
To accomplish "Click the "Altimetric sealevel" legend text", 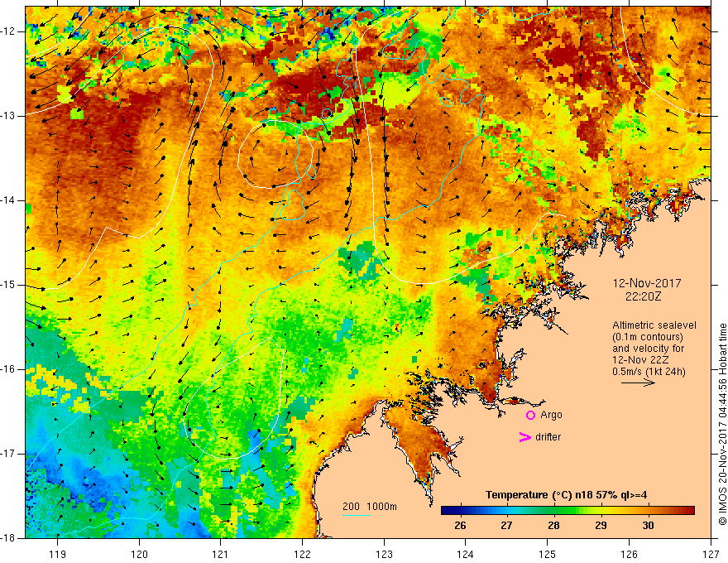I will [x=654, y=325].
